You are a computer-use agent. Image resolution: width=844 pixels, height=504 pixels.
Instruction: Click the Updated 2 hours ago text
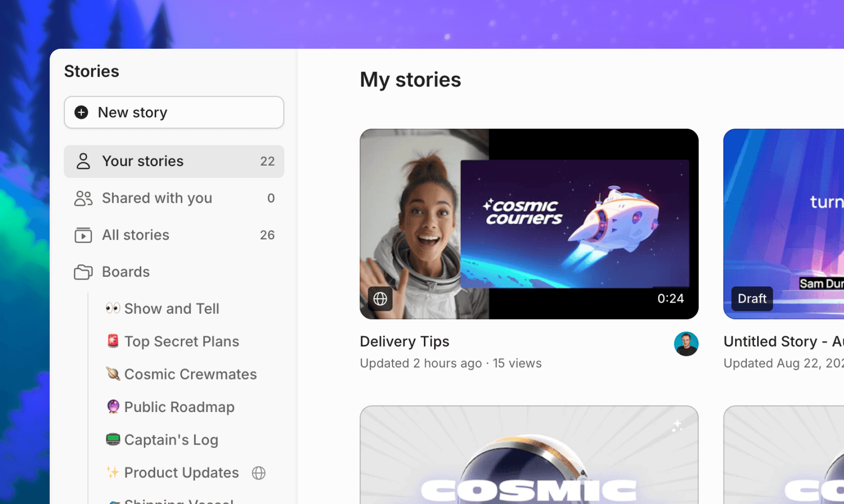421,363
